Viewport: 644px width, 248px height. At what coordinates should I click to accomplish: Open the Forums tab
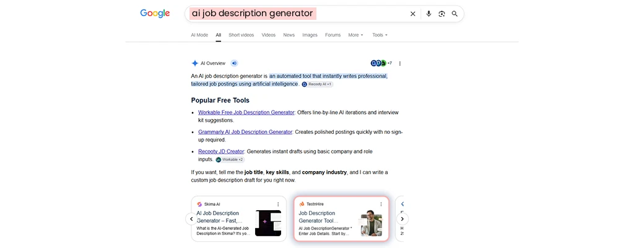pos(333,35)
